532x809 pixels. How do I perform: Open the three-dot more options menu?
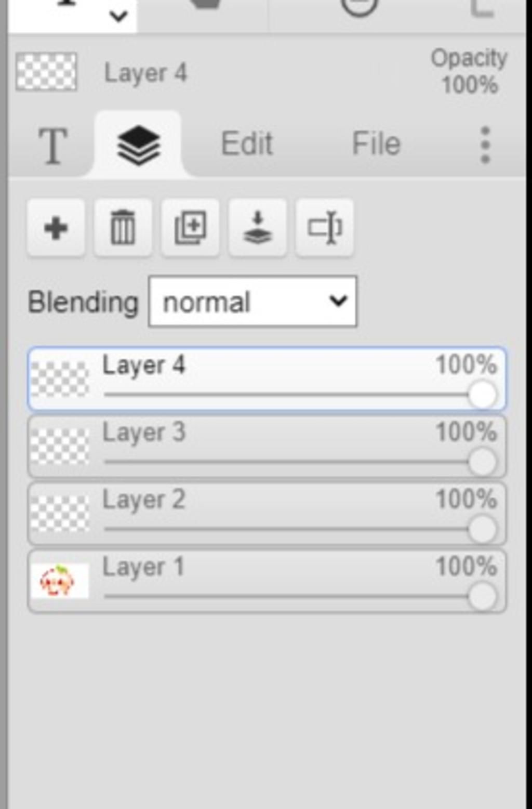click(x=485, y=145)
